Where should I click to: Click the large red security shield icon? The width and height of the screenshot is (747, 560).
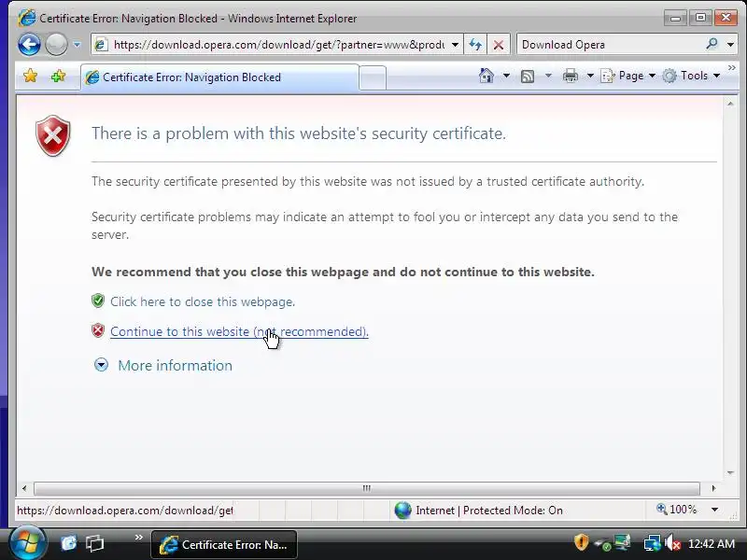(x=53, y=135)
